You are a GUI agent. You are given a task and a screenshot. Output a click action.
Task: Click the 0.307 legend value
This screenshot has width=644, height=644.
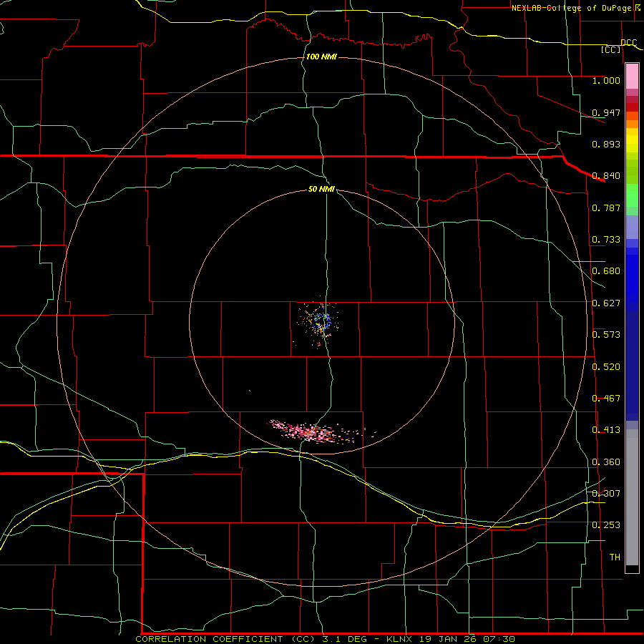[x=606, y=494]
